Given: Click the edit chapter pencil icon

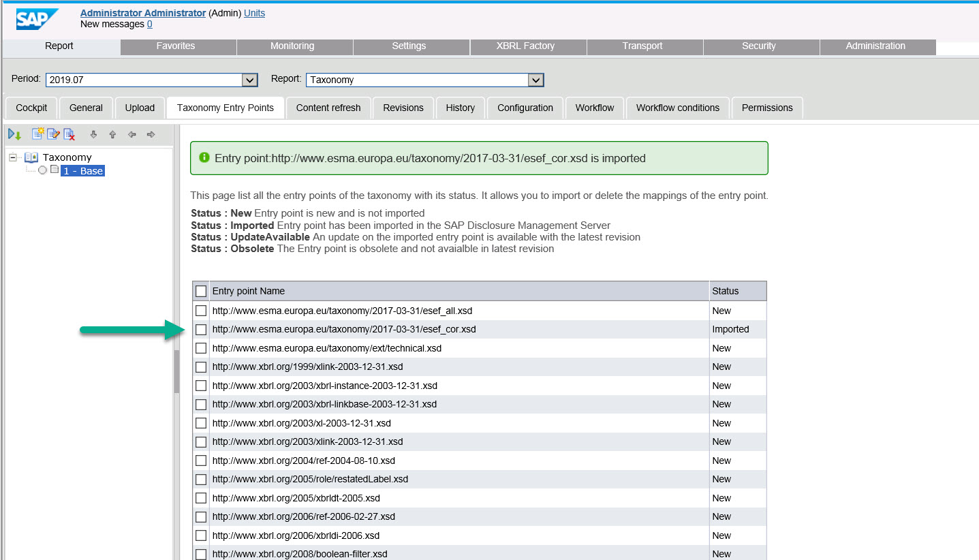Looking at the screenshot, I should click(54, 134).
